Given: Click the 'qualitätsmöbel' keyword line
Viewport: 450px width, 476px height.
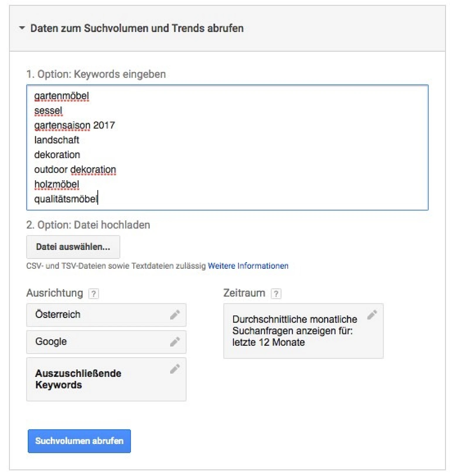Looking at the screenshot, I should click(66, 199).
